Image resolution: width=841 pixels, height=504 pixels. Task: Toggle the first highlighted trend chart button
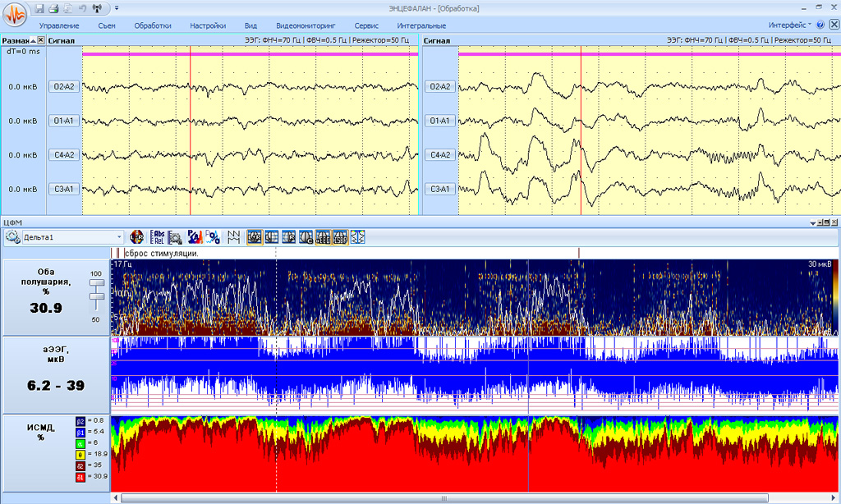tap(254, 237)
